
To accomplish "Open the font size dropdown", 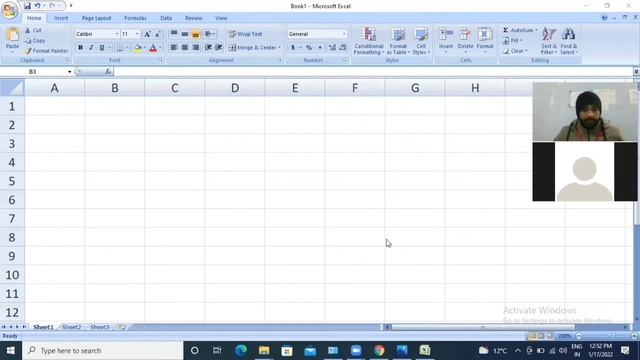I will click(x=137, y=34).
